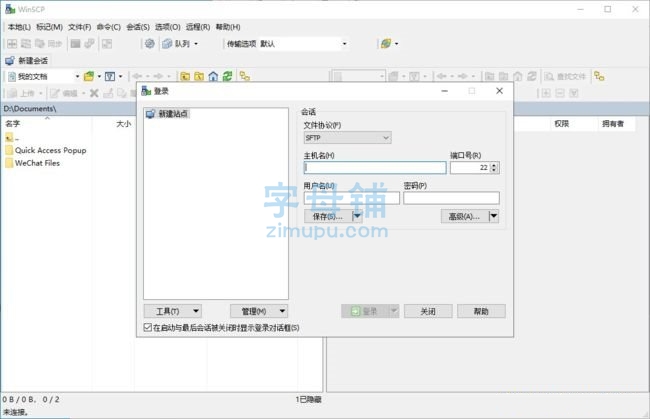Toggle the local directory tree icon
The height and width of the screenshot is (419, 650).
point(245,76)
